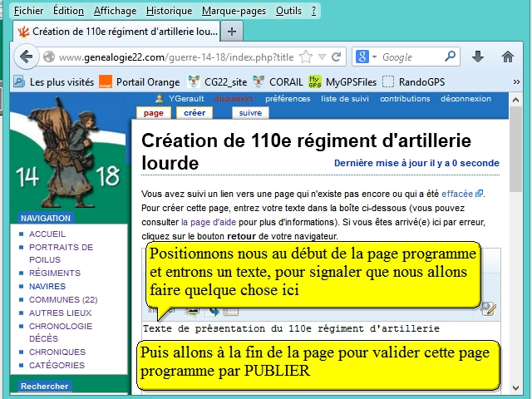
Task: Open the ? help menu
Action: coord(313,11)
